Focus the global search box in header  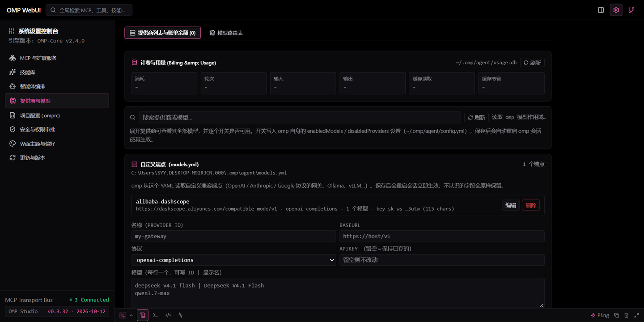[89, 10]
